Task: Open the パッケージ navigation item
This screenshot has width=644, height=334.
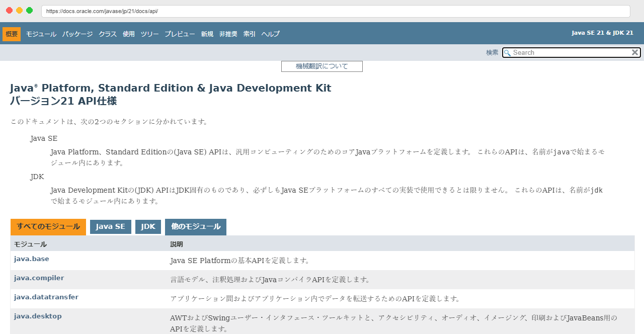Action: click(77, 34)
